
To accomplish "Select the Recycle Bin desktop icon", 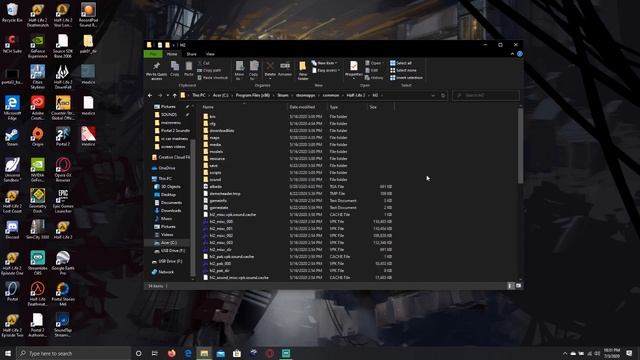I will [x=12, y=13].
